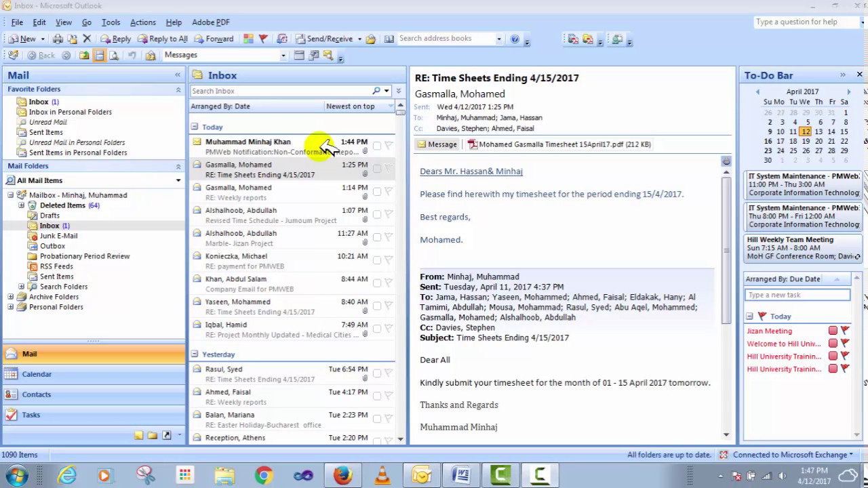868x488 pixels.
Task: Click the Shortcuts icon in the navigation pane bottom
Action: 166,435
